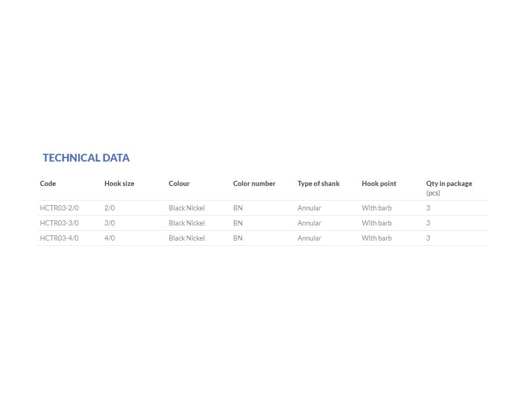Click hook size 3/0 cell
Viewport: 532px width, 399px height.
pyautogui.click(x=109, y=223)
